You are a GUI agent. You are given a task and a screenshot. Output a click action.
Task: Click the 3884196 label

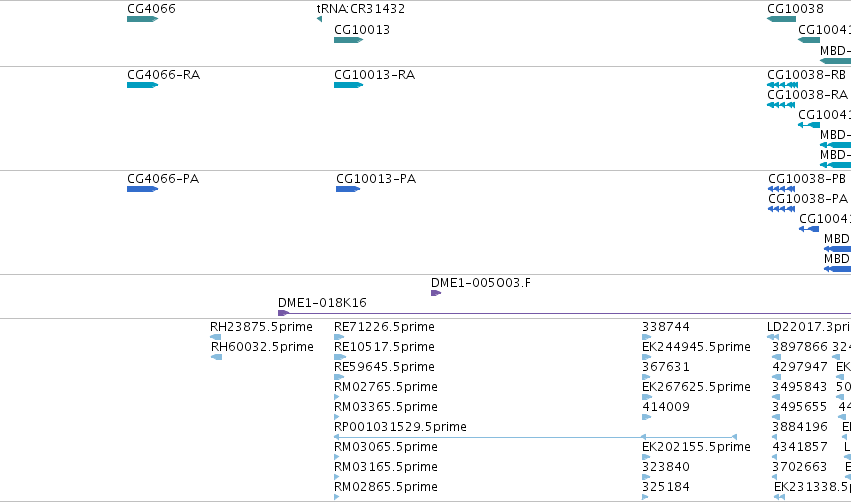click(800, 427)
